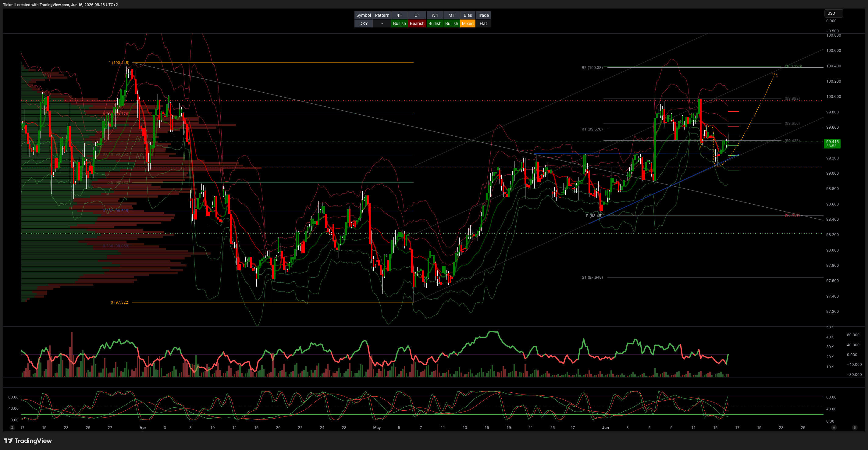Click the Bias header cell

click(468, 15)
